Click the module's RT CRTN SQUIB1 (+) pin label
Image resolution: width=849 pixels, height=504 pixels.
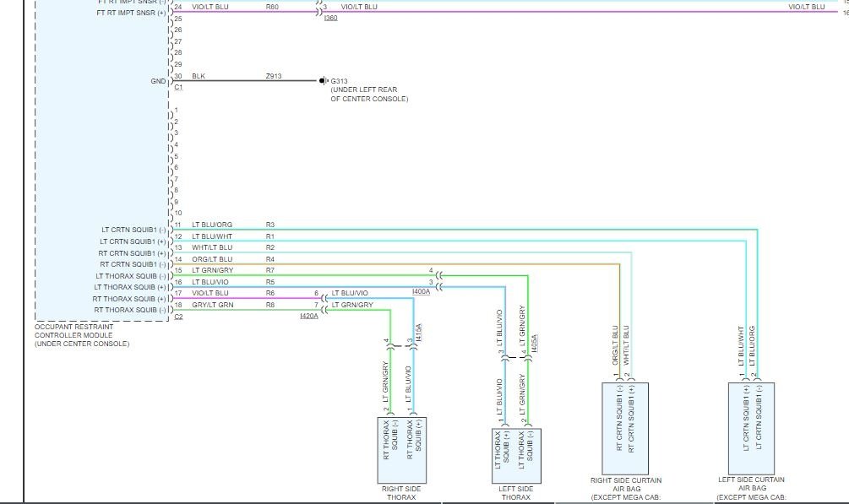click(132, 253)
